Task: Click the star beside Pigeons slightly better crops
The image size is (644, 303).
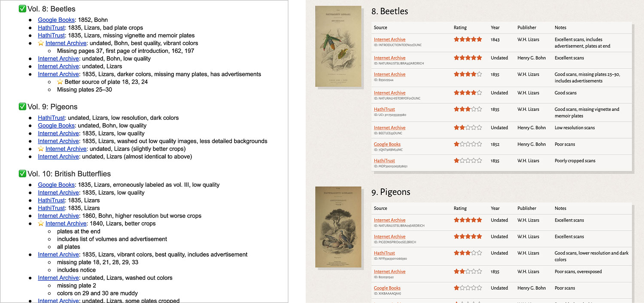Action: coord(41,148)
